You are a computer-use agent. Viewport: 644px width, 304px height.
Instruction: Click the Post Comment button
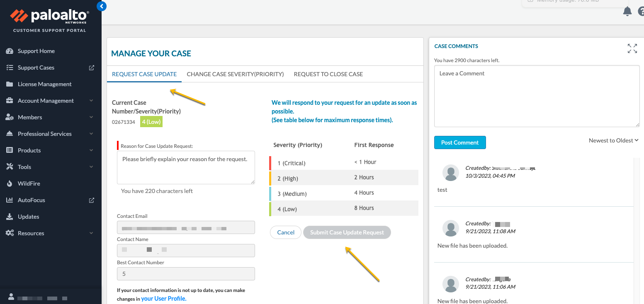coord(459,142)
